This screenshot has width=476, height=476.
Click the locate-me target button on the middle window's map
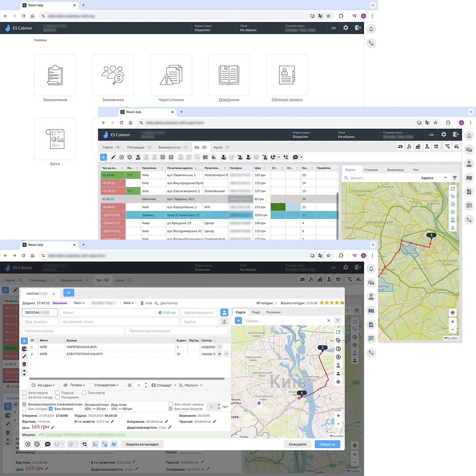(453, 313)
